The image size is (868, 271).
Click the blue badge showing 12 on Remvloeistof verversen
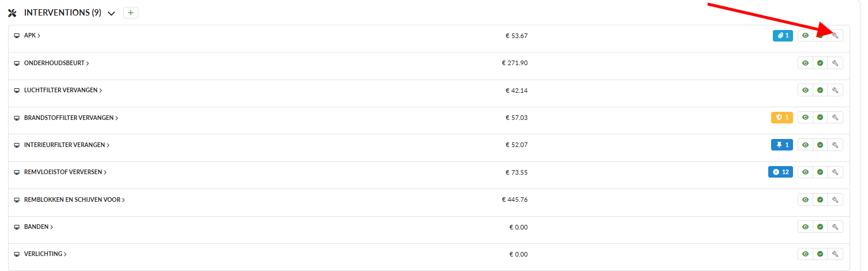(781, 172)
